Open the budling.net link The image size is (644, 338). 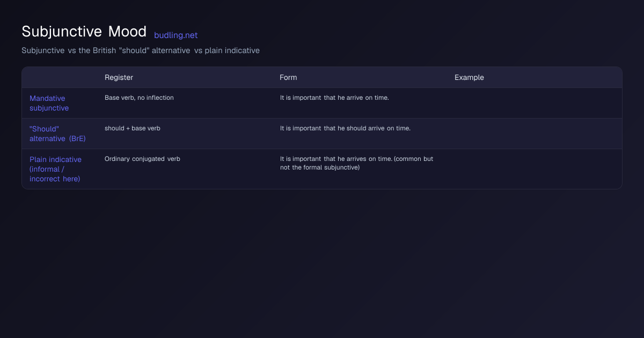[175, 35]
